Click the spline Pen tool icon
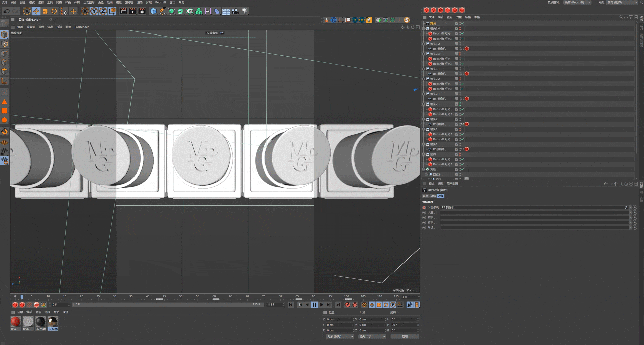This screenshot has height=345, width=644. [162, 11]
